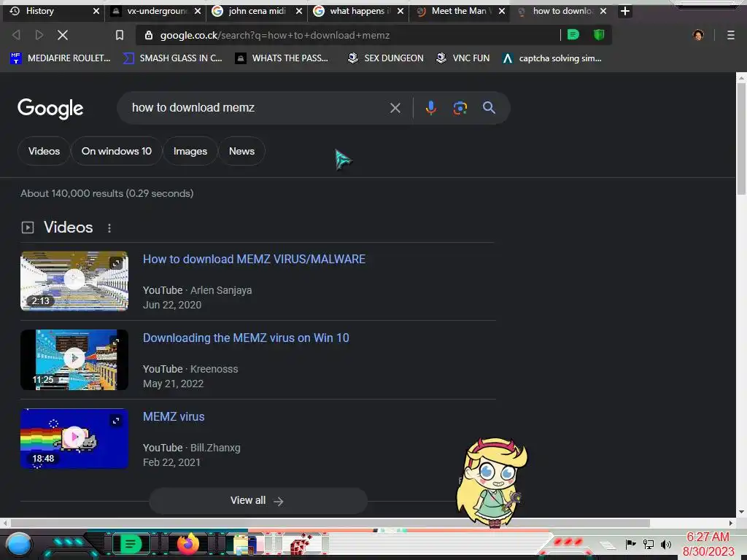
Task: Expand preview on Nyan Cat thumbnail
Action: pyautogui.click(x=116, y=421)
